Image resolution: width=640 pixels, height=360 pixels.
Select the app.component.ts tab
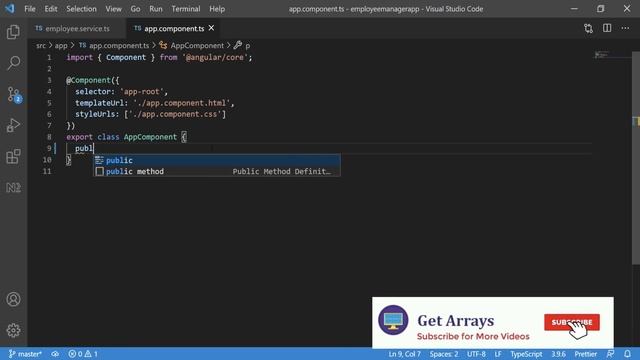174,29
